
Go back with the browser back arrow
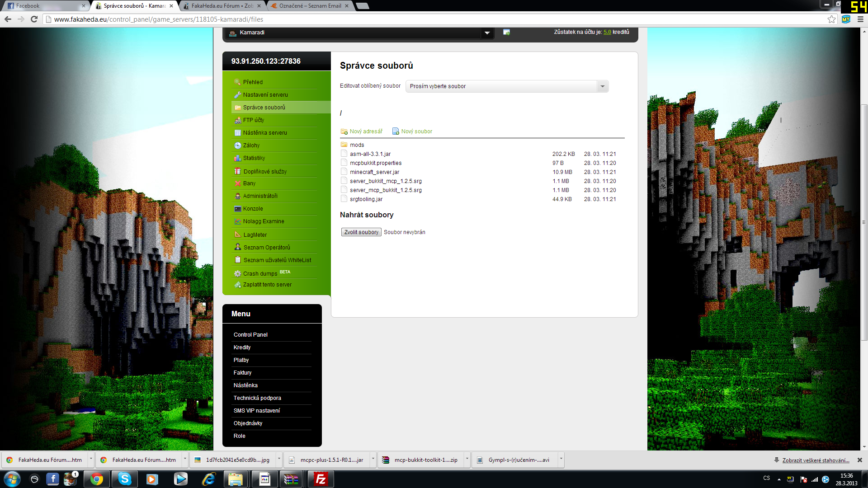8,19
